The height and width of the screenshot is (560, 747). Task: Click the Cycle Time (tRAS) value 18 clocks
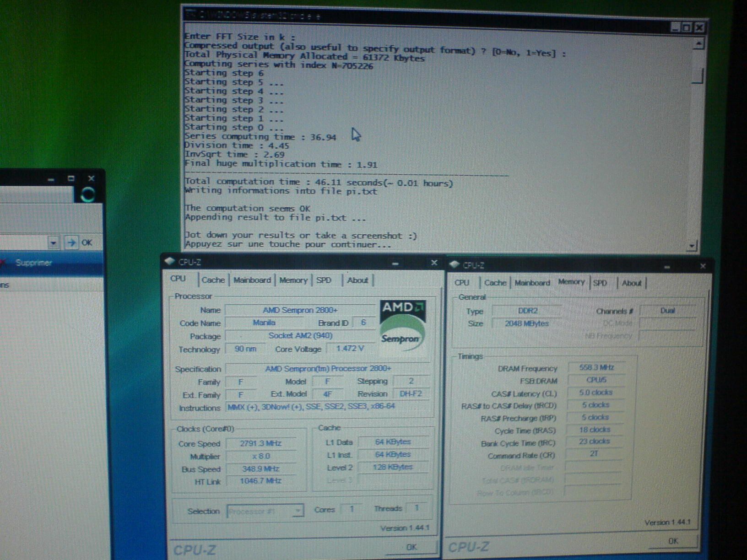coord(595,430)
